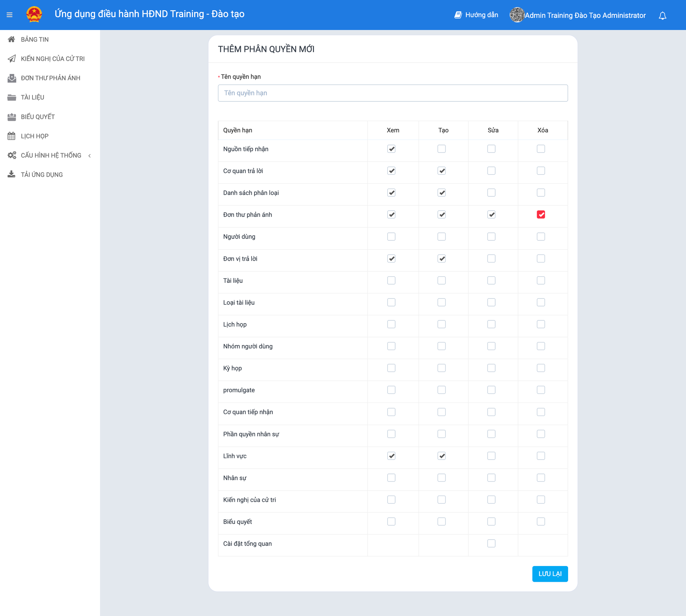The width and height of the screenshot is (686, 616).
Task: Open the Đơn thư phản ánh sidebar link
Action: click(x=50, y=78)
